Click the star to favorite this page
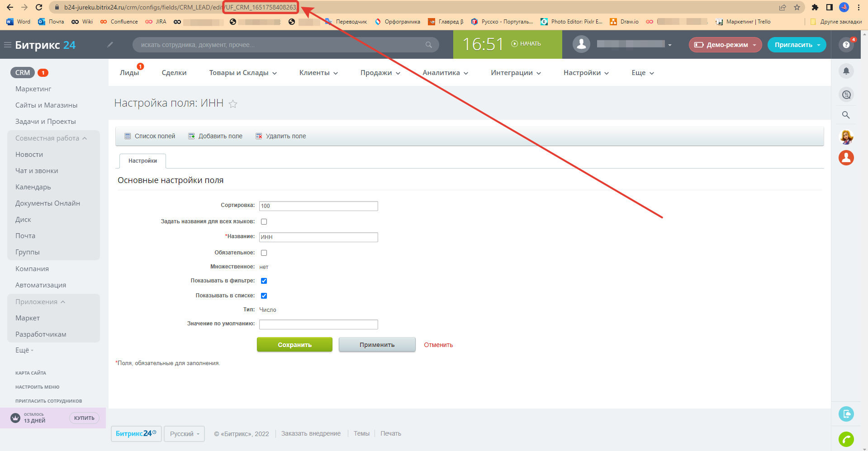This screenshot has width=868, height=451. click(x=233, y=104)
